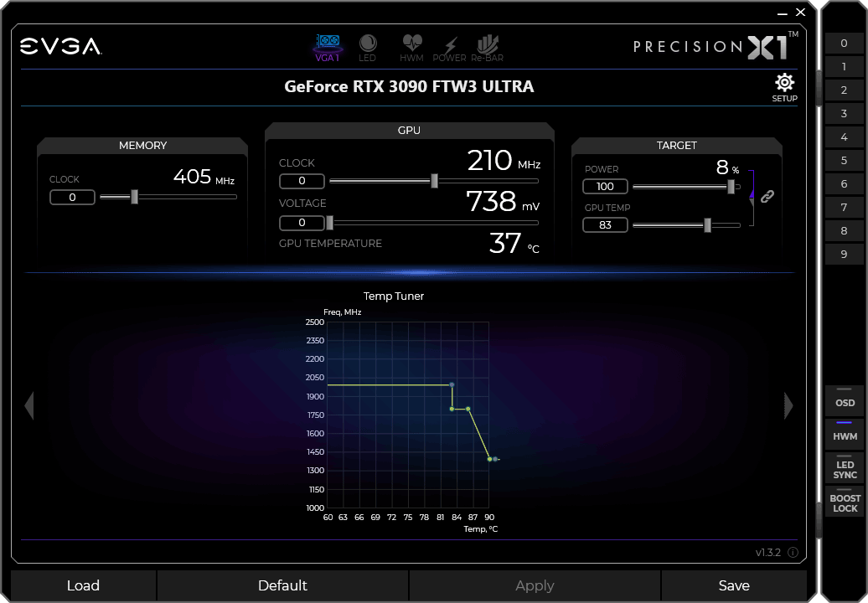Viewport: 868px width, 603px height.
Task: Go to next panel with right arrow
Action: [x=788, y=405]
